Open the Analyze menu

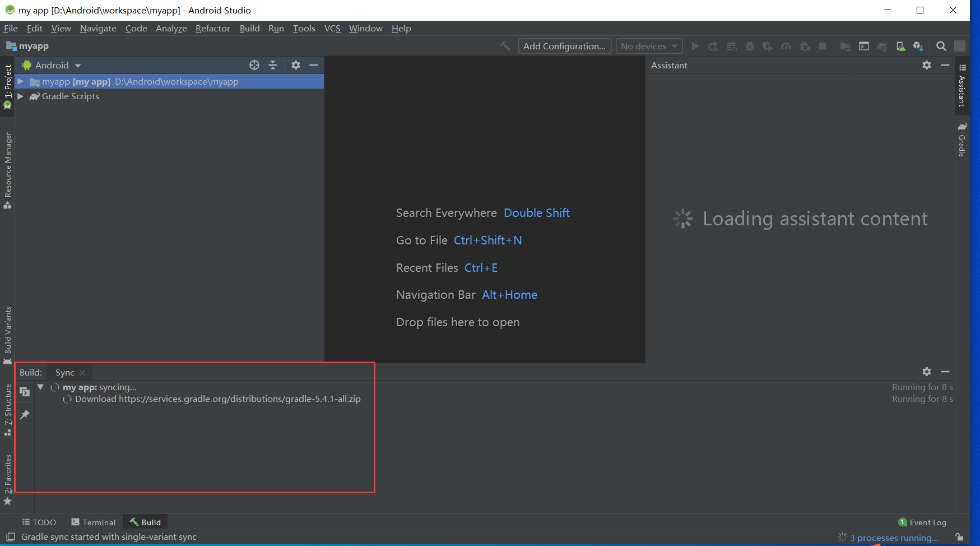[x=171, y=28]
